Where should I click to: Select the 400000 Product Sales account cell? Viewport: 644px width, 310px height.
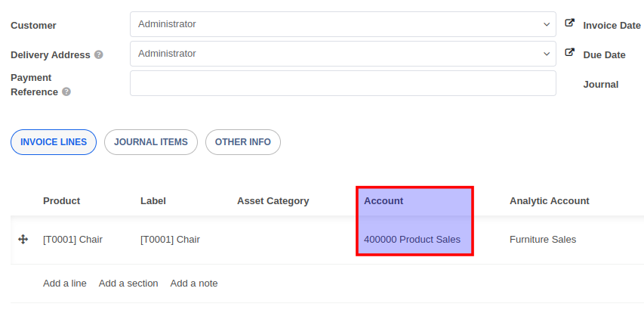click(412, 240)
